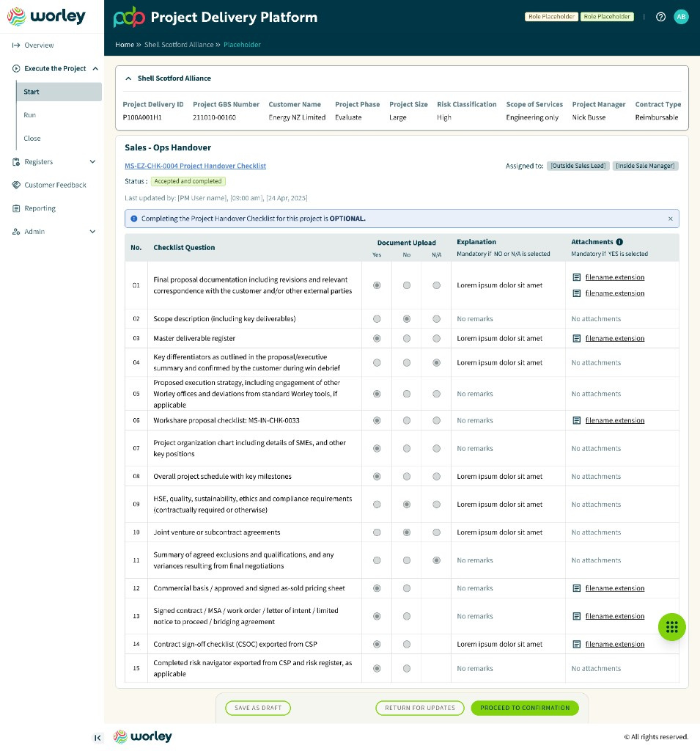The width and height of the screenshot is (700, 751).
Task: Select Yes for Scope description row
Action: pyautogui.click(x=377, y=319)
